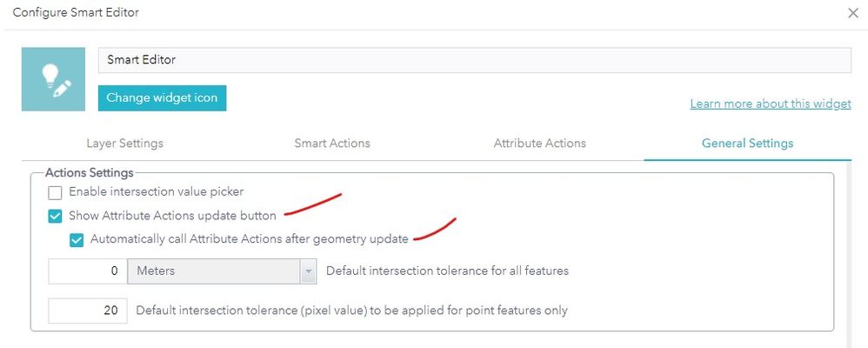Close the Configure Smart Editor dialog
The image size is (868, 348).
(853, 13)
